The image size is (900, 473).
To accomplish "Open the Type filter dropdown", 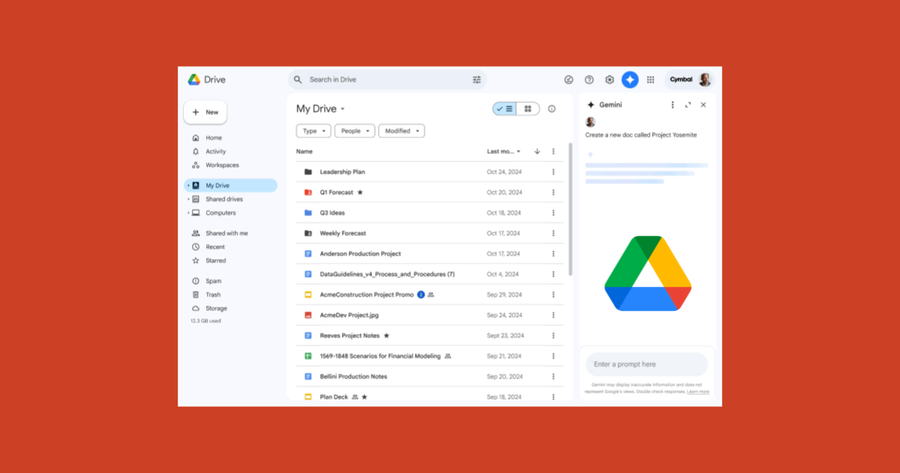I will 313,131.
